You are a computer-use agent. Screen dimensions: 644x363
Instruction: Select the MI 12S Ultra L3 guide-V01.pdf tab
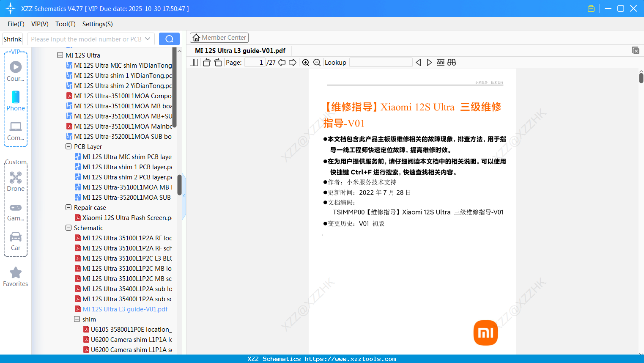point(239,50)
